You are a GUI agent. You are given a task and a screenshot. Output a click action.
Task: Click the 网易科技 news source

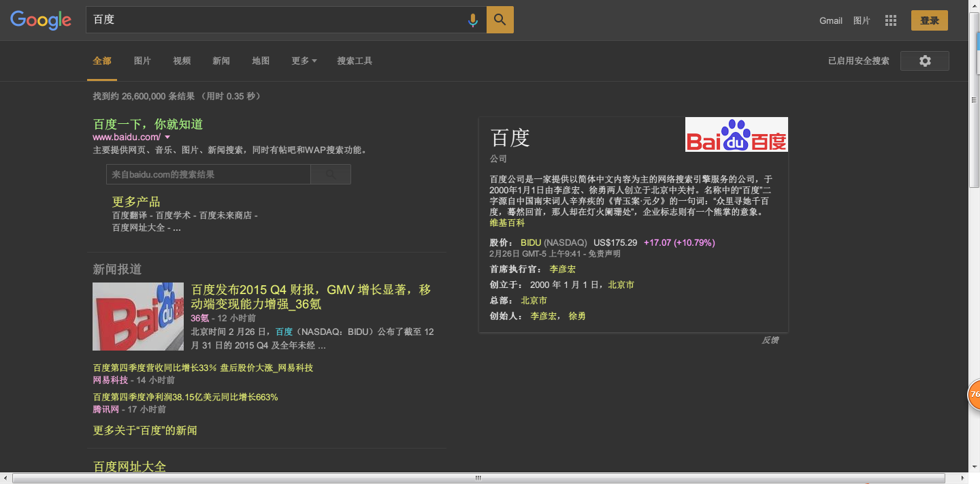110,380
